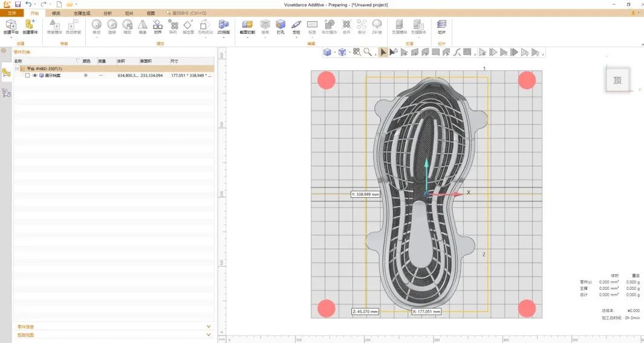This screenshot has height=343, width=644.
Task: Click the solid cube view-mode icon
Action: pos(327,52)
